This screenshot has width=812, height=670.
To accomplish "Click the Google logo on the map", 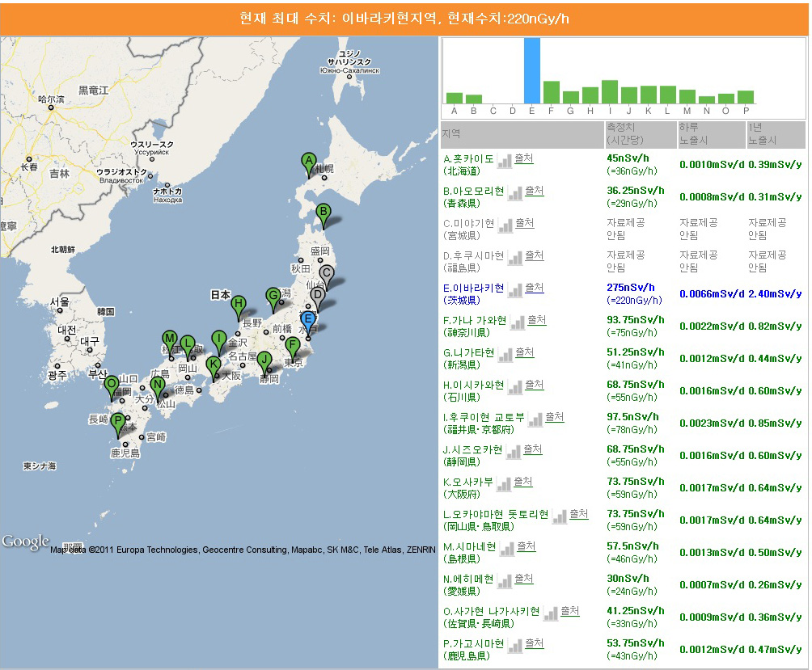I will tap(24, 541).
